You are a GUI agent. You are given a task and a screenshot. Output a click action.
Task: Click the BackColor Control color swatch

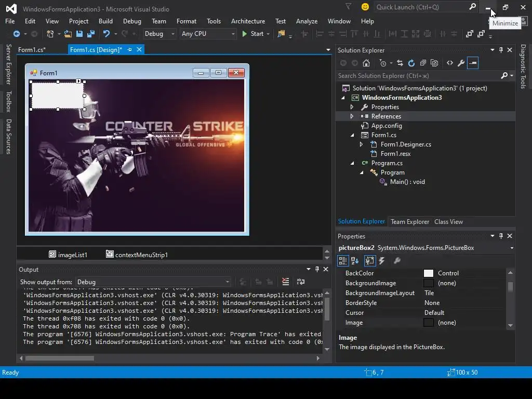(x=429, y=273)
